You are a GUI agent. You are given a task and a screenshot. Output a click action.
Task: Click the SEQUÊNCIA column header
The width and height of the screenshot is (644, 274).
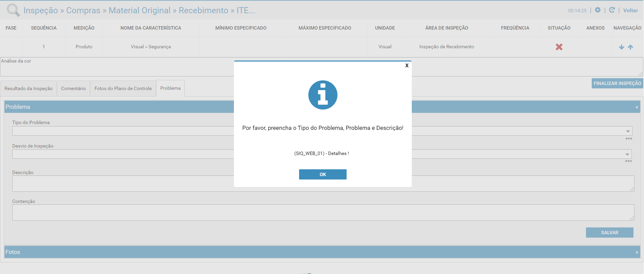tap(44, 28)
